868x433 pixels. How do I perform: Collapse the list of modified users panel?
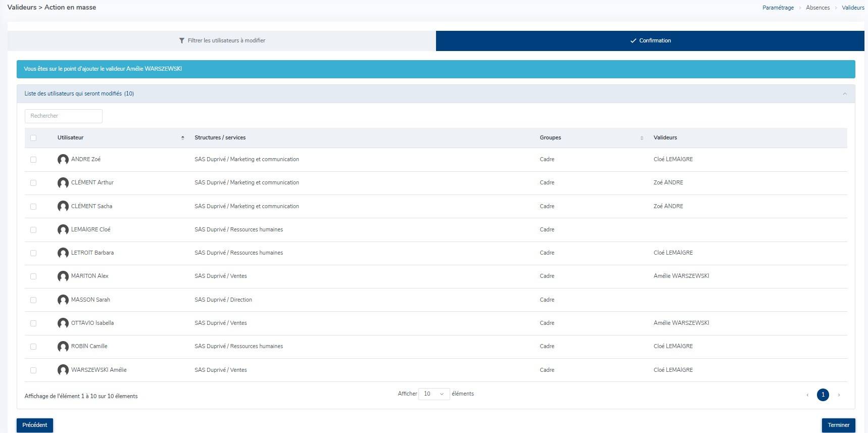pyautogui.click(x=844, y=94)
